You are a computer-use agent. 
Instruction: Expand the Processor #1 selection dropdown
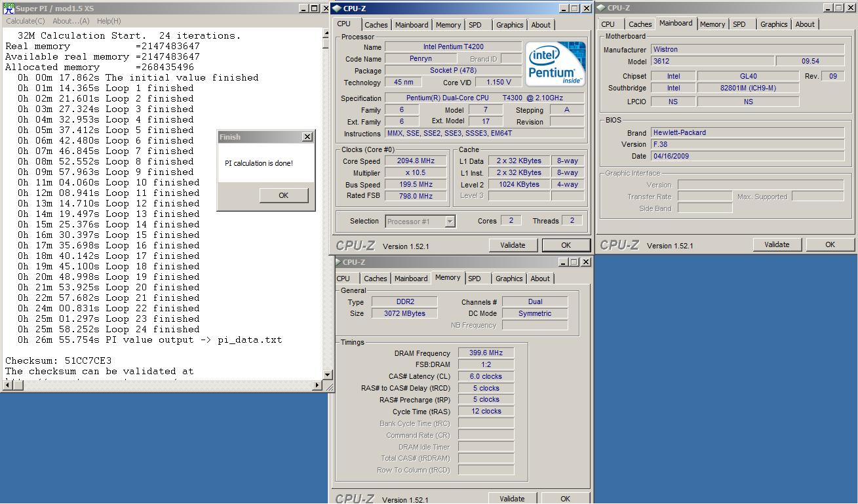pos(450,222)
